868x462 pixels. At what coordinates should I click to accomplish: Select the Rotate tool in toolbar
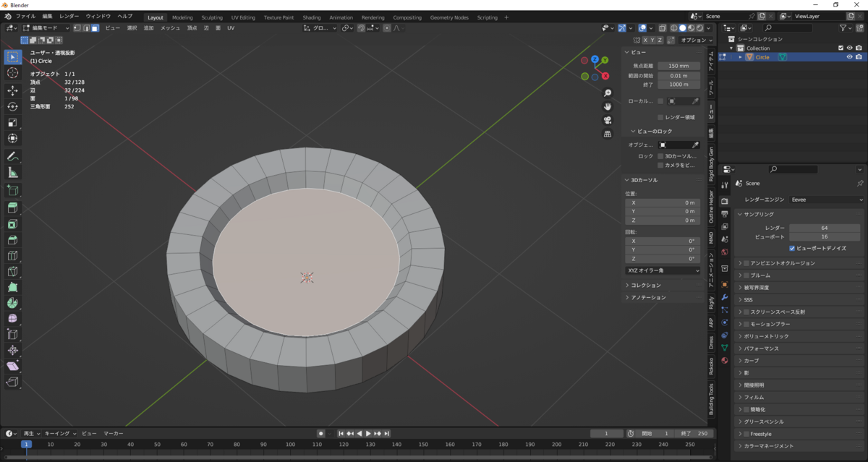[12, 106]
